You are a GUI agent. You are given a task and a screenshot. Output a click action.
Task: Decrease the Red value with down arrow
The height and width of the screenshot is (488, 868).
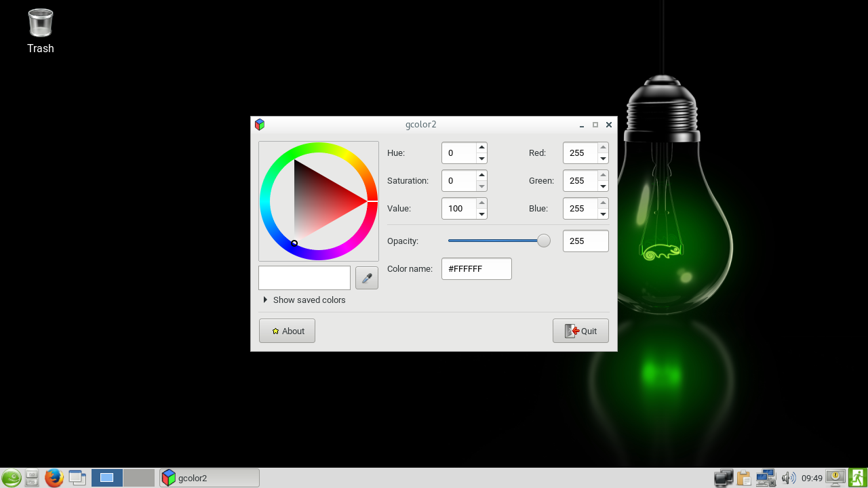coord(603,159)
